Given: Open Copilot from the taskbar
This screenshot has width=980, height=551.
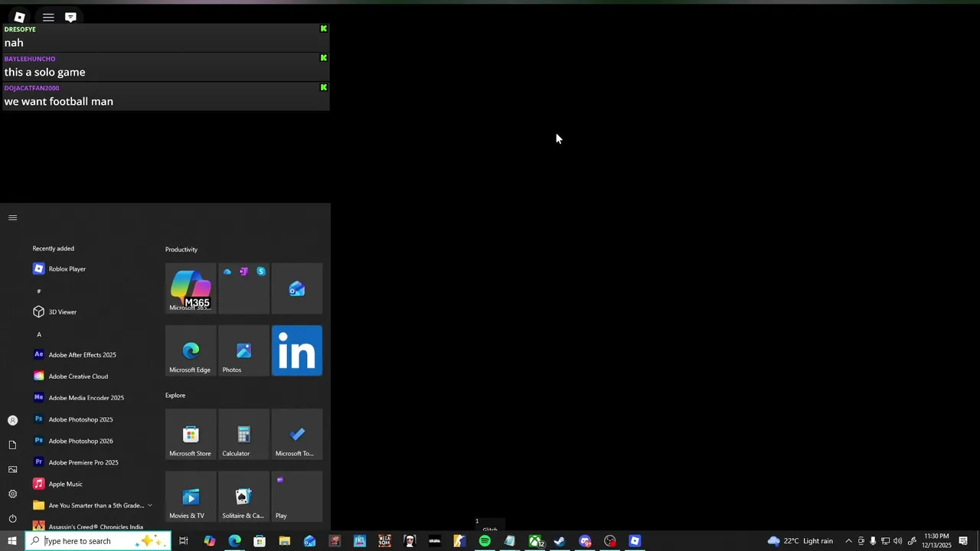Looking at the screenshot, I should pyautogui.click(x=210, y=541).
